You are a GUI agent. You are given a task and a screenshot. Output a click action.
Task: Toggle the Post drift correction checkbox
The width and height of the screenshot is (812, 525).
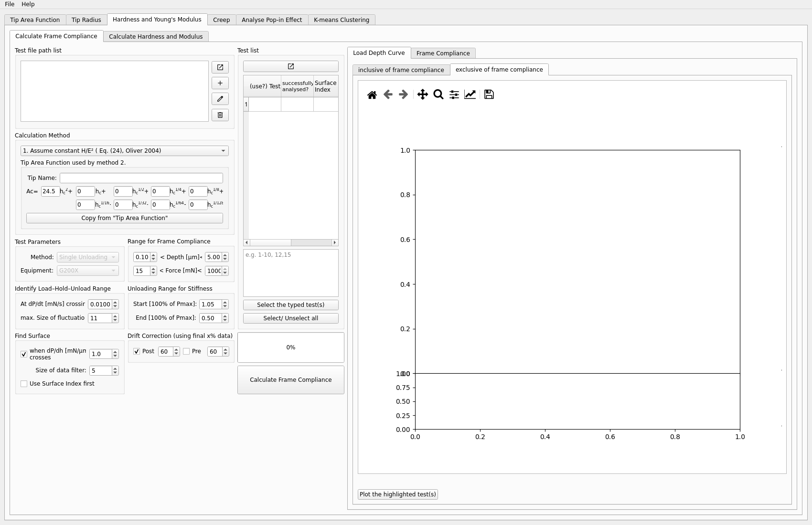137,351
